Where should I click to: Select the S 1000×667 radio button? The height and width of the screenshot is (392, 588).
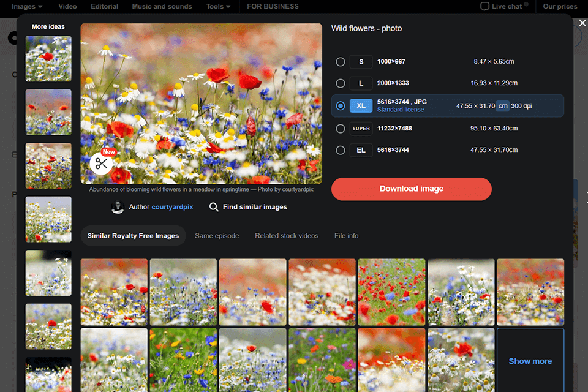pyautogui.click(x=341, y=61)
